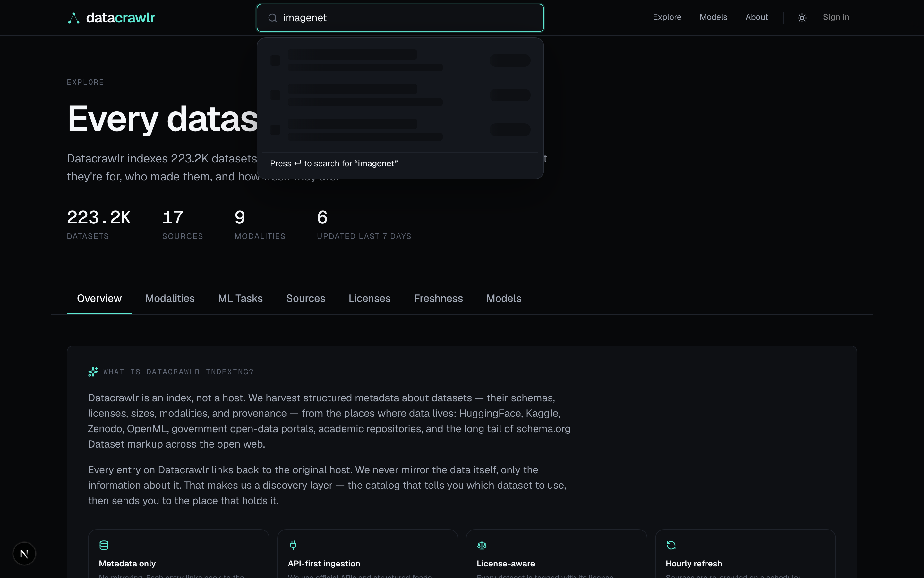Open the Models nav link in header
This screenshot has width=924, height=578.
click(x=713, y=17)
